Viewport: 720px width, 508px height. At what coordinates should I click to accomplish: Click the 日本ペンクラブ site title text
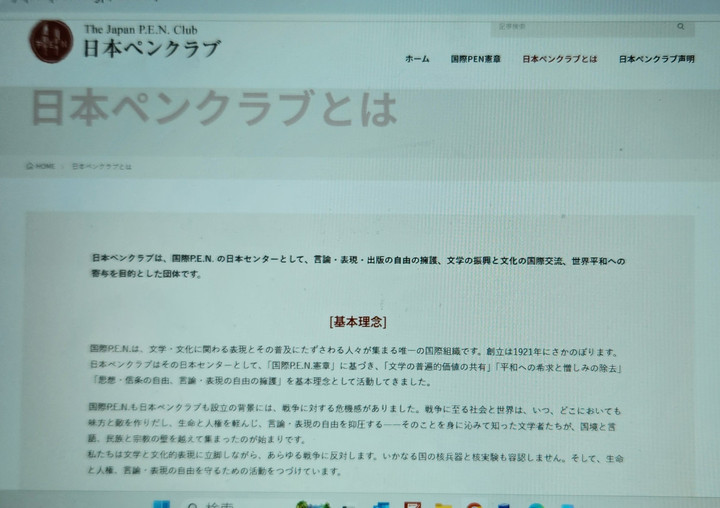click(x=150, y=47)
